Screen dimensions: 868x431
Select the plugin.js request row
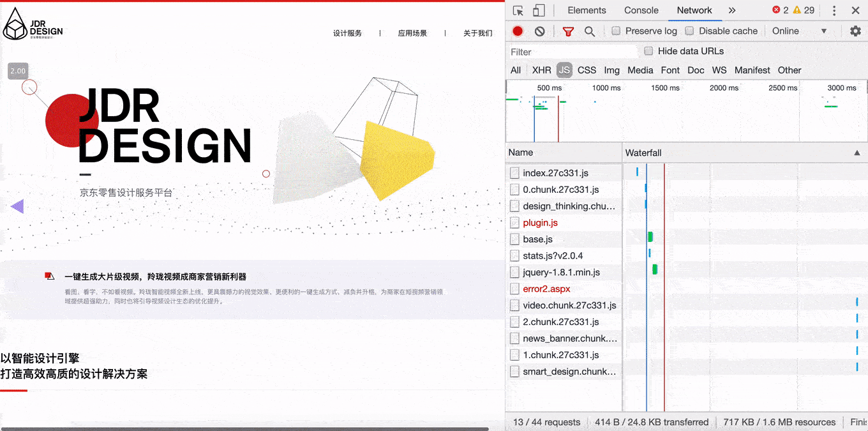(x=564, y=223)
